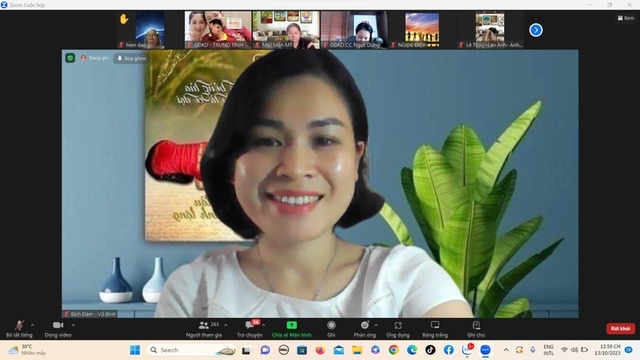640x360 pixels.
Task: Open Task View on taskbar
Action: (246, 350)
